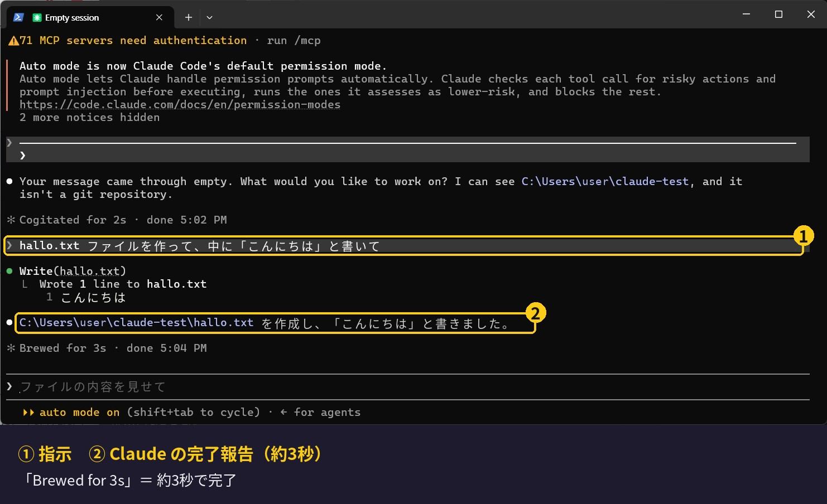The height and width of the screenshot is (504, 827).
Task: Click the 'Wrote 1 line to hallo.txt' result
Action: (x=123, y=284)
